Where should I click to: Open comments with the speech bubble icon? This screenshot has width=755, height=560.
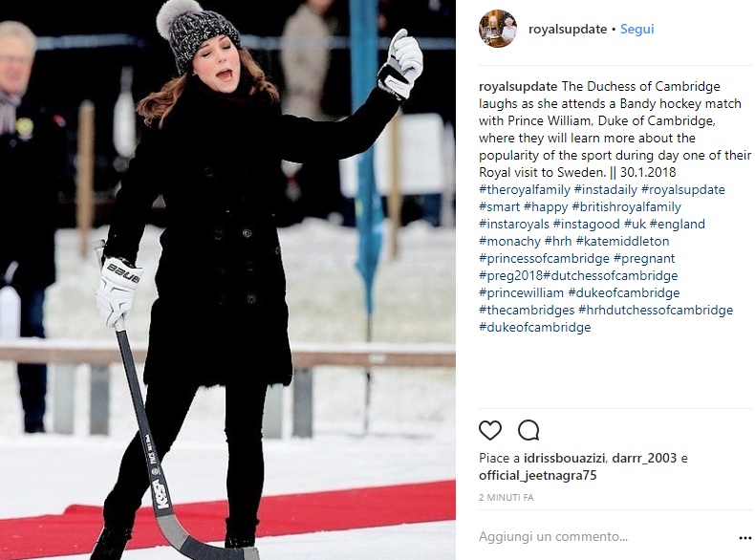click(x=528, y=430)
